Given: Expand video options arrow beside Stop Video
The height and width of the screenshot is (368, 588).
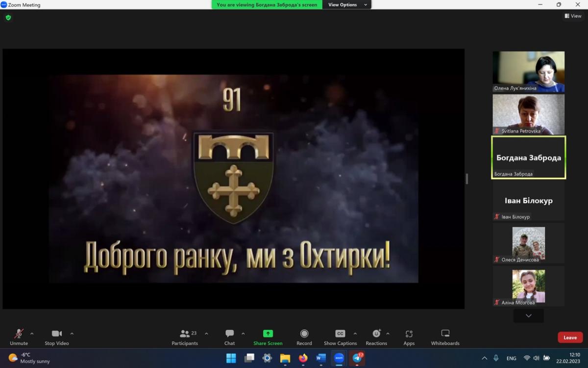Looking at the screenshot, I should click(72, 334).
